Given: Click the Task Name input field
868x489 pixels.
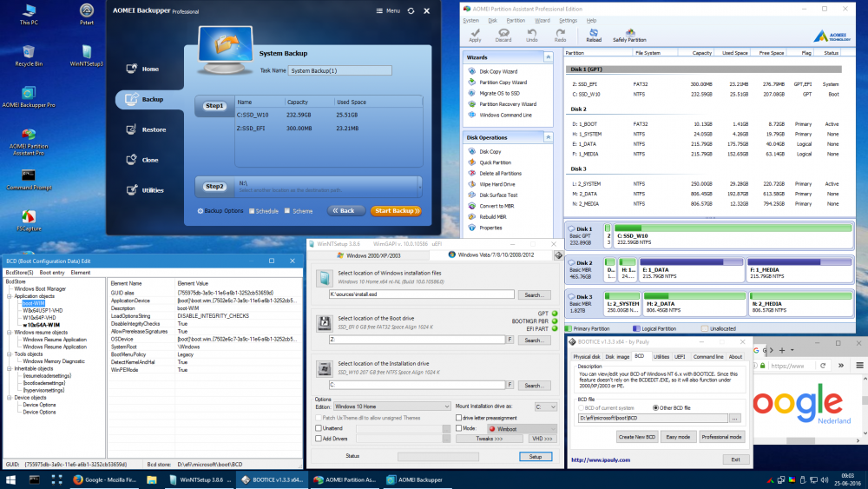Looking at the screenshot, I should click(339, 70).
